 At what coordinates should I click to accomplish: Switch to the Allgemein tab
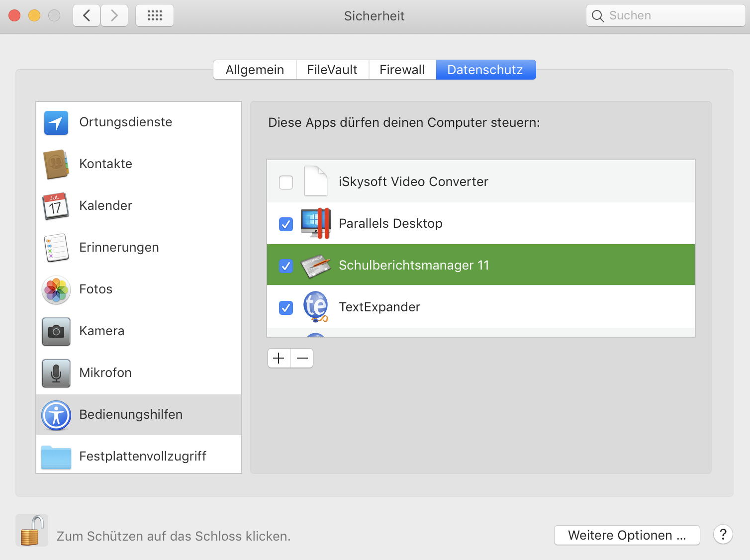click(255, 70)
